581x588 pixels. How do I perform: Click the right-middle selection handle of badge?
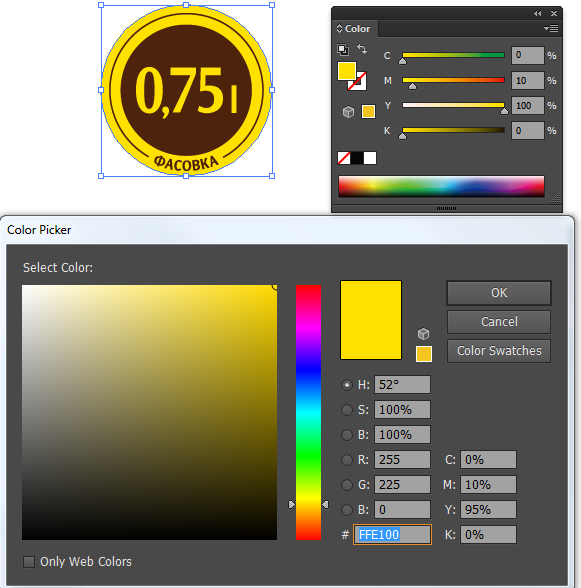click(272, 90)
